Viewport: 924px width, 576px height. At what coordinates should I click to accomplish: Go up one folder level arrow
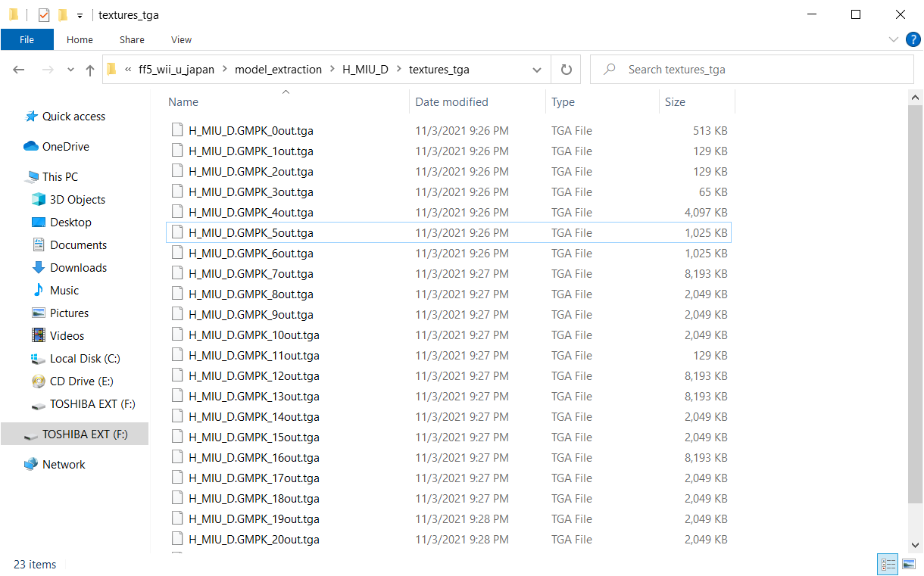click(90, 70)
